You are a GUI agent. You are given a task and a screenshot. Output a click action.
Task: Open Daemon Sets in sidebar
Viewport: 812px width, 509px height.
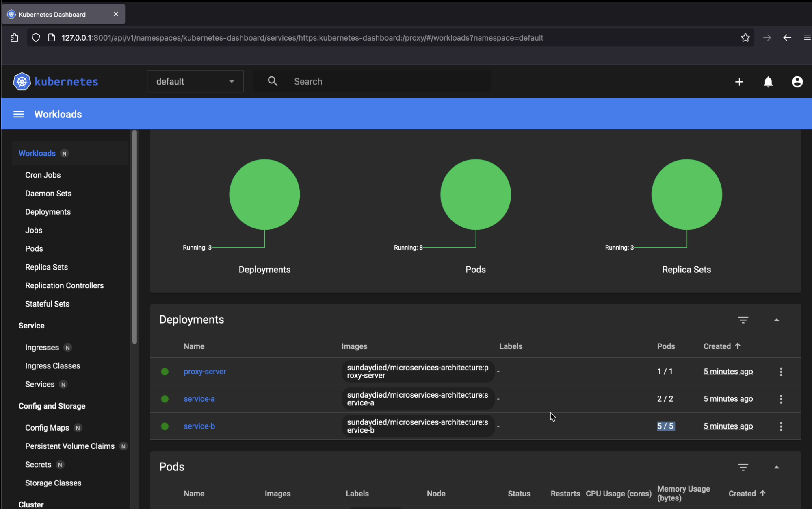click(x=48, y=194)
